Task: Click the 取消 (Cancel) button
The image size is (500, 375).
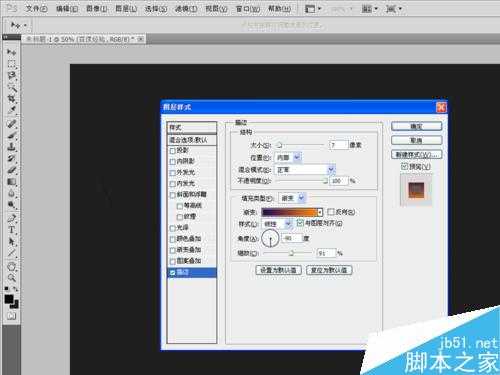Action: [416, 140]
